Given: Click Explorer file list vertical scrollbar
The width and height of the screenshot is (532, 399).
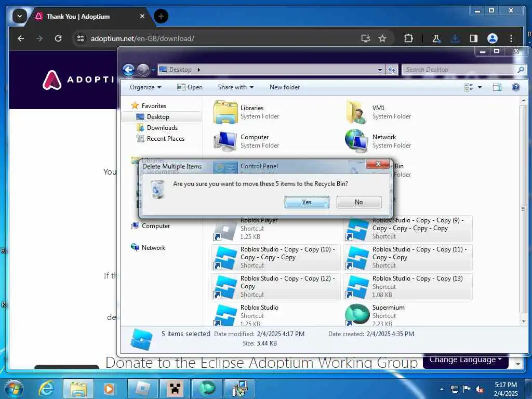Looking at the screenshot, I should point(524,209).
